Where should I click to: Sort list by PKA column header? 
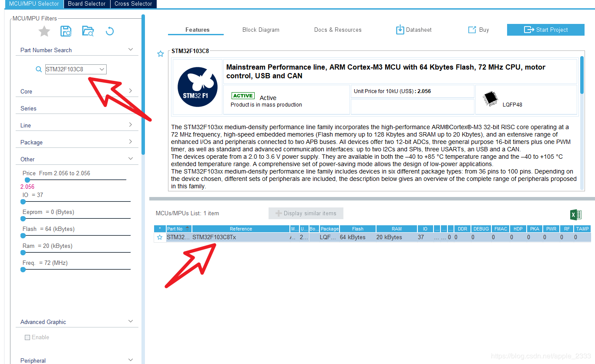click(534, 229)
